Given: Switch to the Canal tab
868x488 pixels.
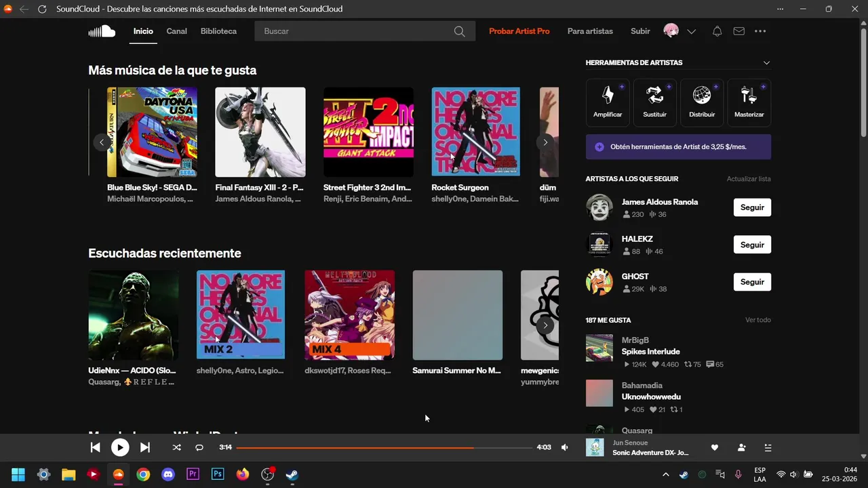Looking at the screenshot, I should tap(176, 31).
